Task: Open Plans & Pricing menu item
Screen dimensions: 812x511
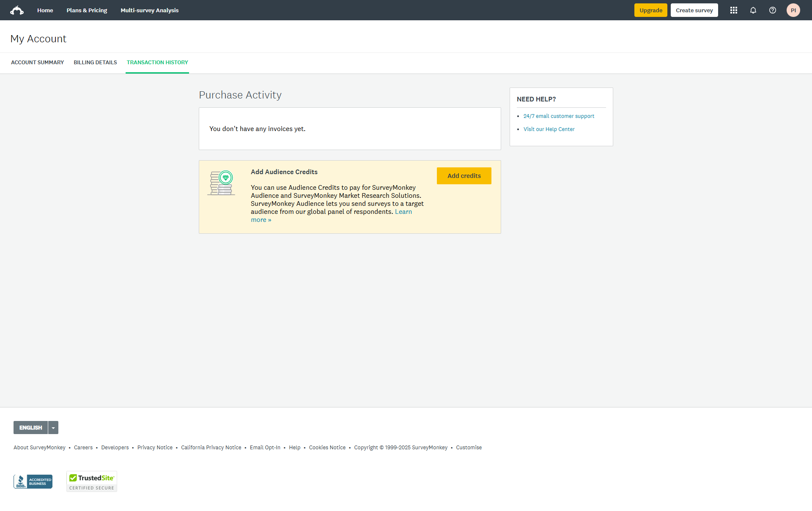Action: point(87,10)
